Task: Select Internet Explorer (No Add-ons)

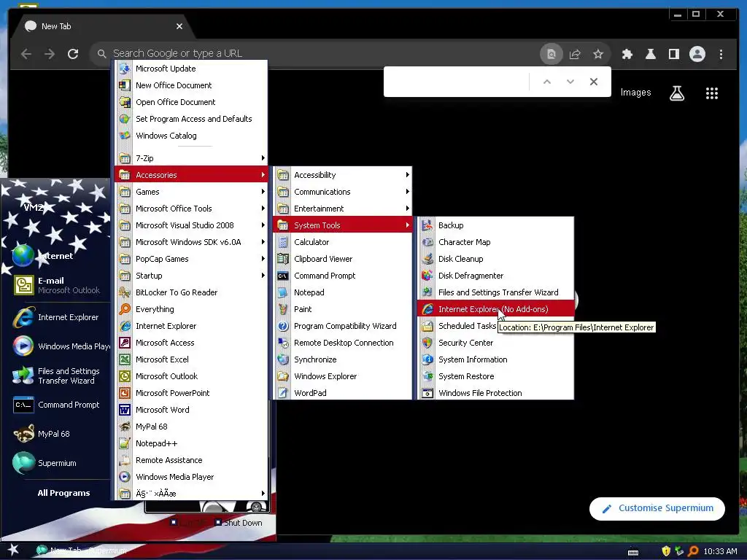Action: pyautogui.click(x=495, y=309)
